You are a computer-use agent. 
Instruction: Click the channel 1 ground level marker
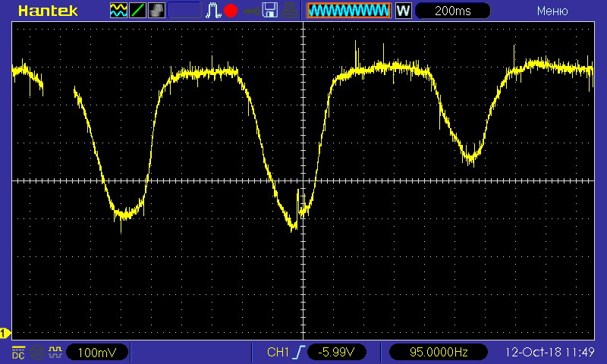tap(5, 333)
